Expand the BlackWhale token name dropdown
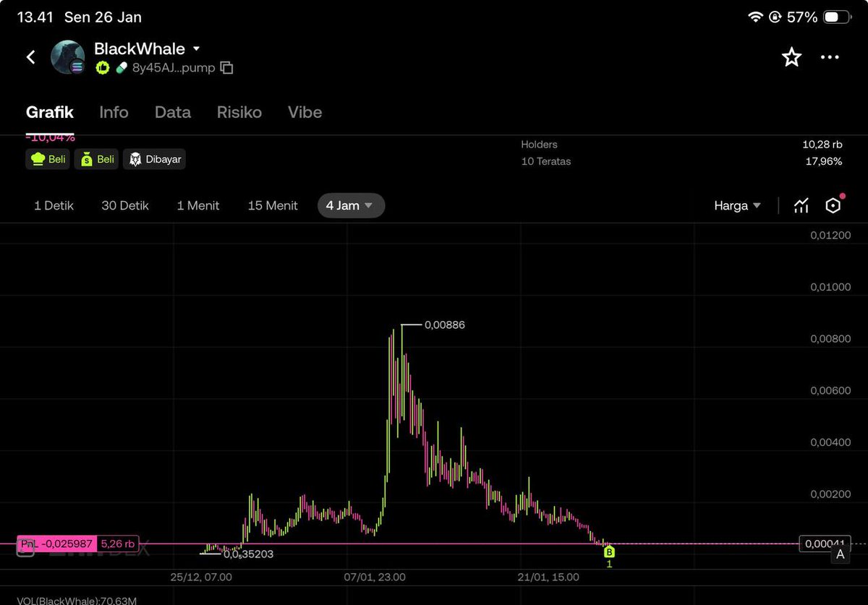The image size is (868, 605). 196,49
